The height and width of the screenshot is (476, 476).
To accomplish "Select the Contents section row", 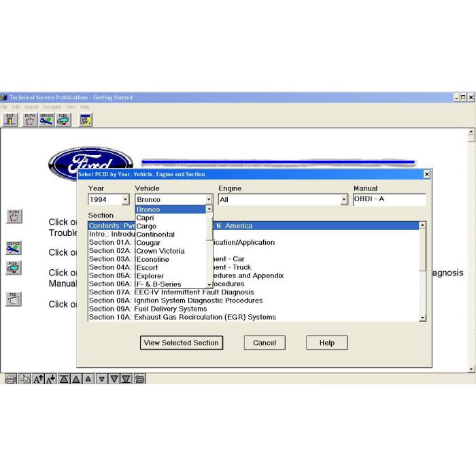I will (254, 226).
